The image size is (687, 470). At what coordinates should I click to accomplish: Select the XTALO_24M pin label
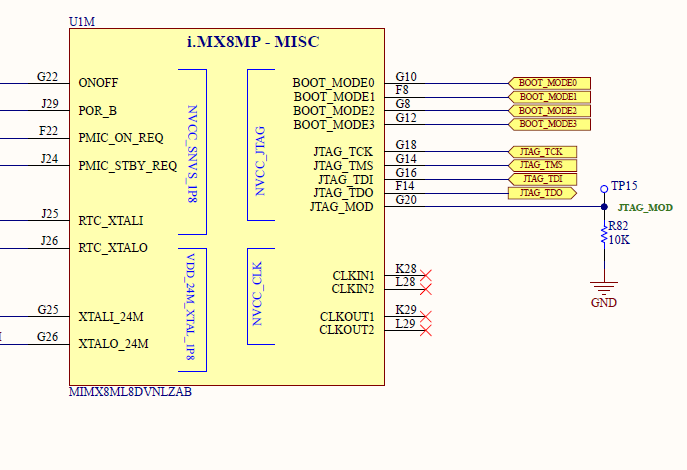pyautogui.click(x=113, y=344)
